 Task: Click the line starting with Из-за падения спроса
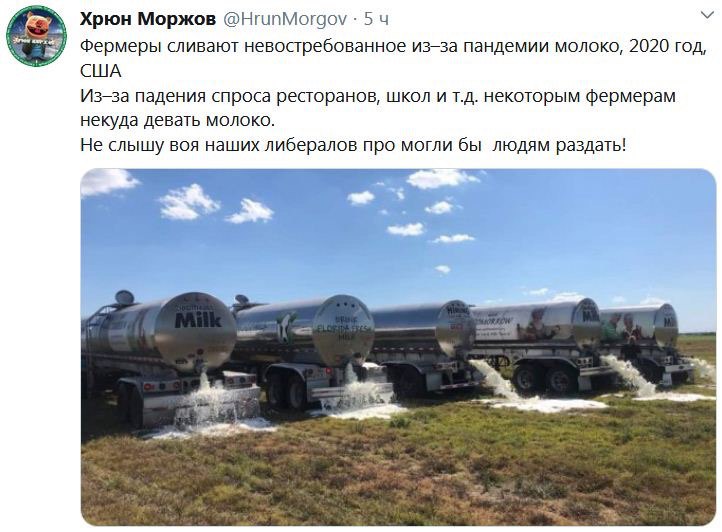tap(378, 96)
